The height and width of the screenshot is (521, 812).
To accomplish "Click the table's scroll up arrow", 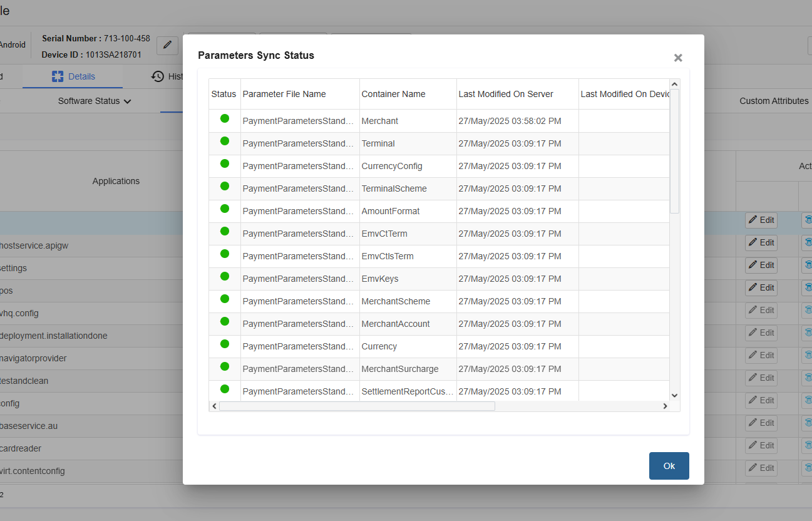I will click(x=674, y=84).
